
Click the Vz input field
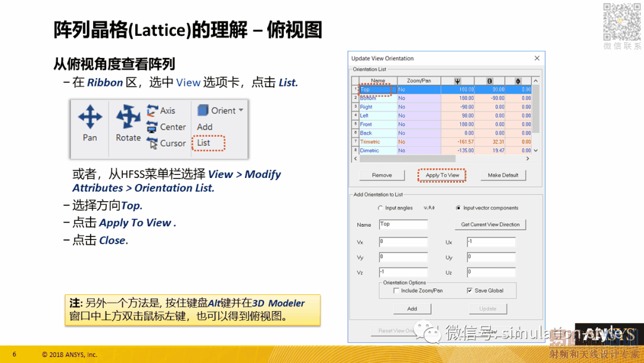click(x=403, y=272)
